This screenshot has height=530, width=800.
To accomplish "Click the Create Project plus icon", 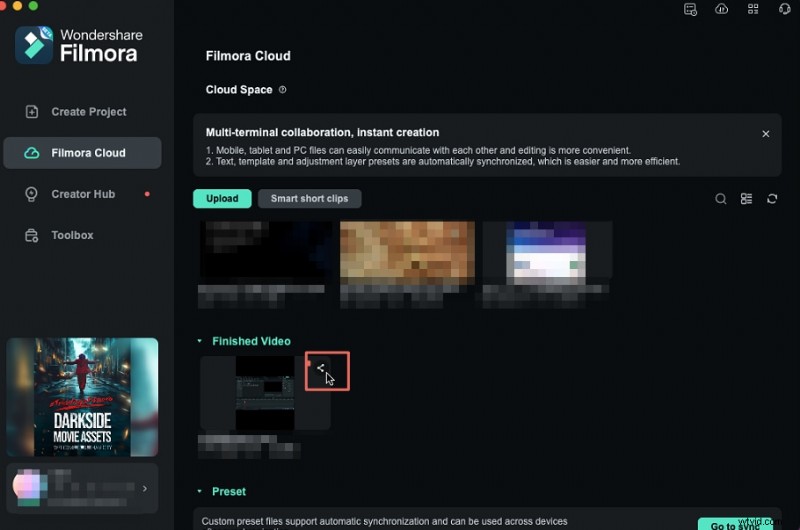I will click(32, 112).
